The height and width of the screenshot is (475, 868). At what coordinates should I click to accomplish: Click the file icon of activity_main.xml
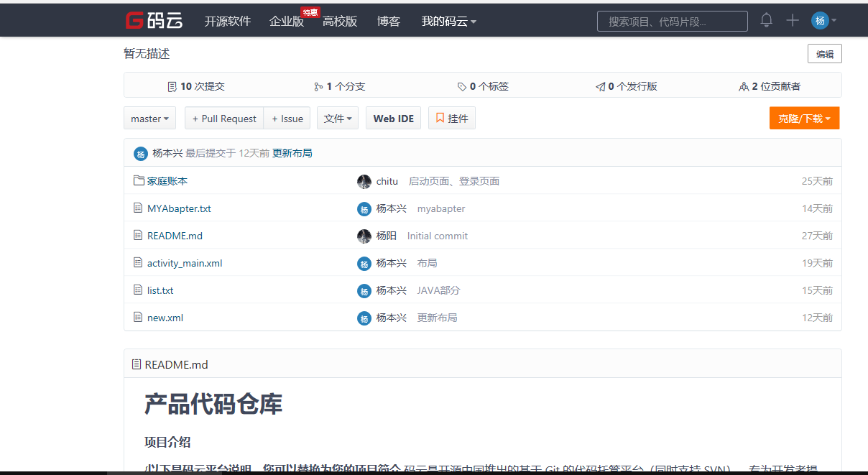coord(138,262)
